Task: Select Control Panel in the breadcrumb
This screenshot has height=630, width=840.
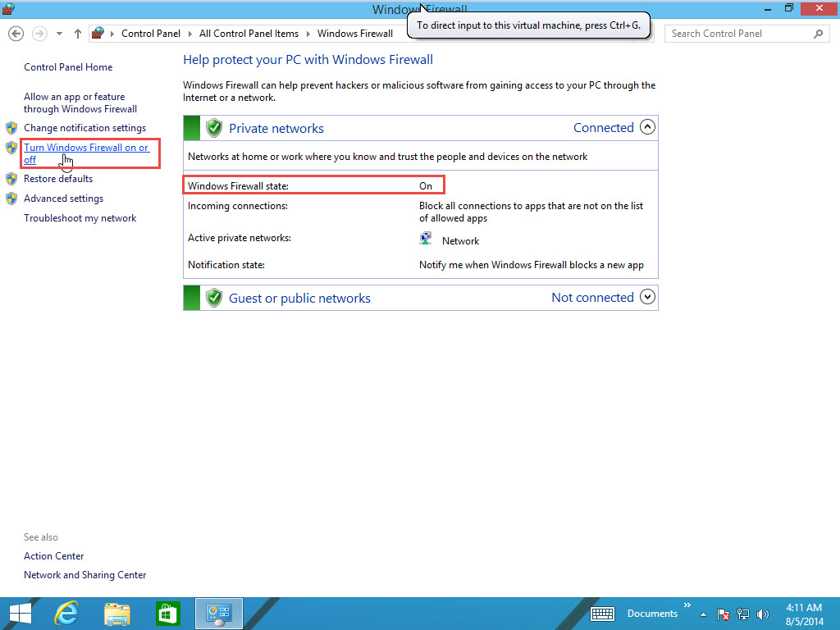Action: click(151, 33)
